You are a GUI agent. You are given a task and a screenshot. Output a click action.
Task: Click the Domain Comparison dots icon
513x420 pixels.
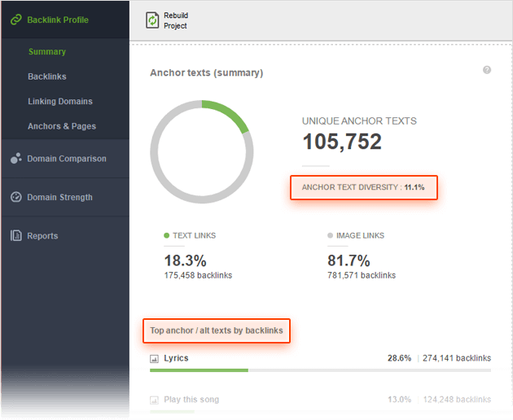tap(15, 159)
